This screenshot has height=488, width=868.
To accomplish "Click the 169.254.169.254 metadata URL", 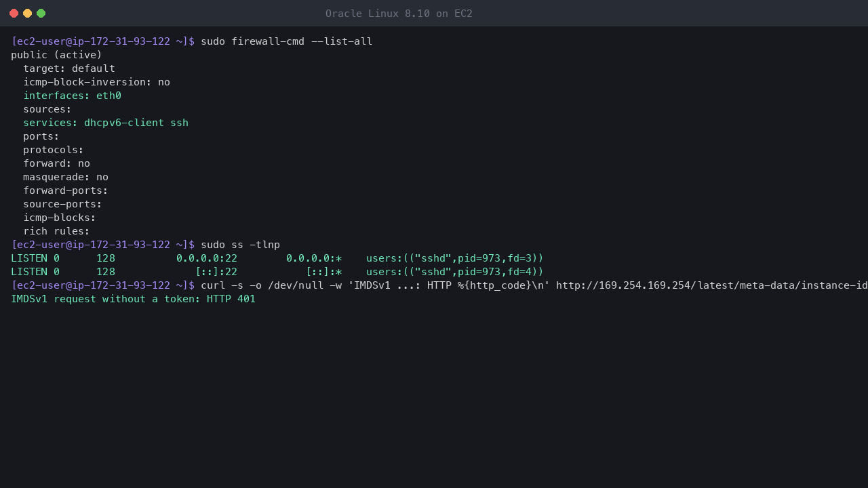I will pyautogui.click(x=712, y=285).
